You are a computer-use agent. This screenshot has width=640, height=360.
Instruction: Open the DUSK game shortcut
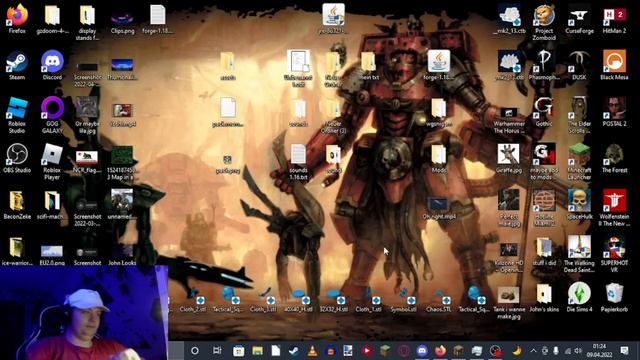point(579,65)
